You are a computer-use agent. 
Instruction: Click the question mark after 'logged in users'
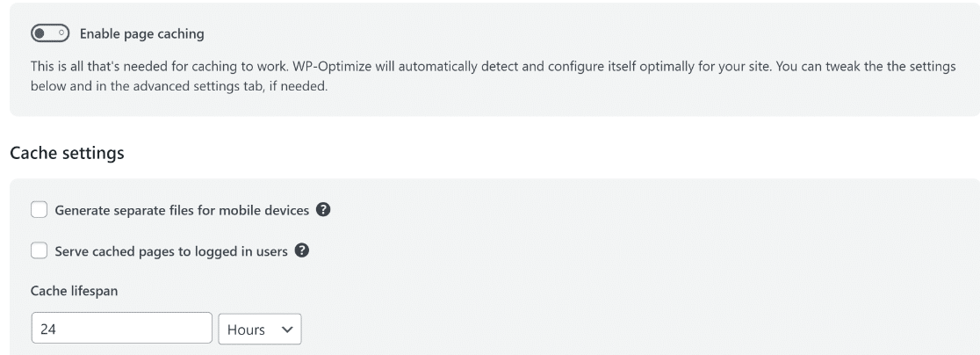(302, 250)
